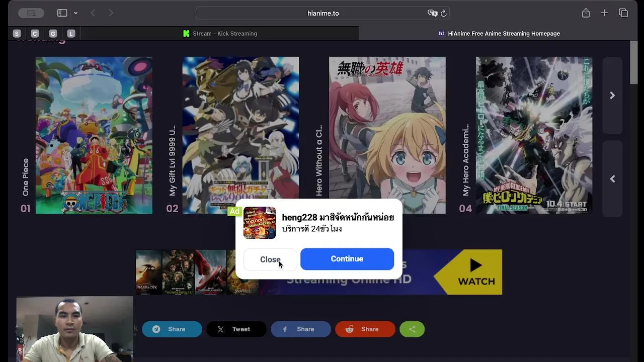The image size is (644, 362).
Task: Open the sidebar options dropdown arrow
Action: click(x=75, y=13)
